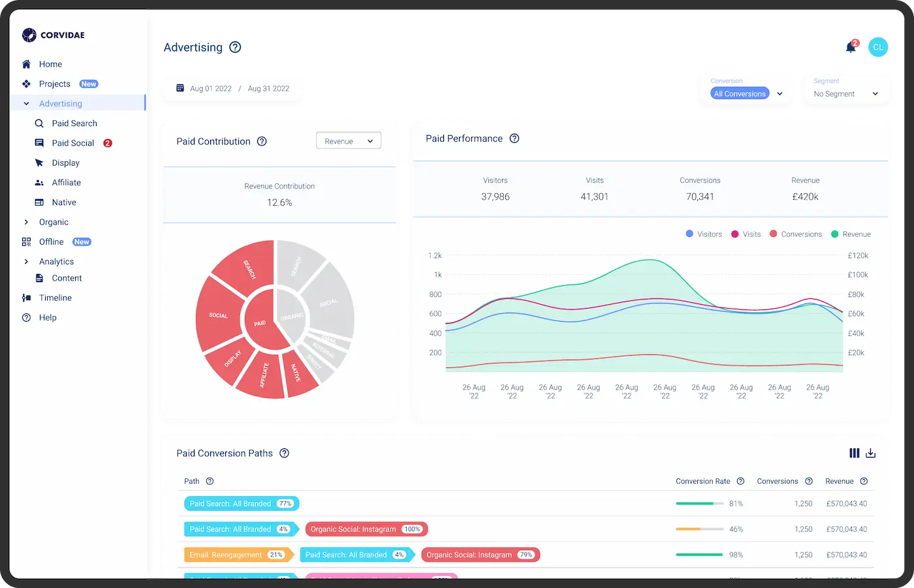Screen dimensions: 914x588
Task: Open the Paid Search menu item
Action: click(x=74, y=123)
